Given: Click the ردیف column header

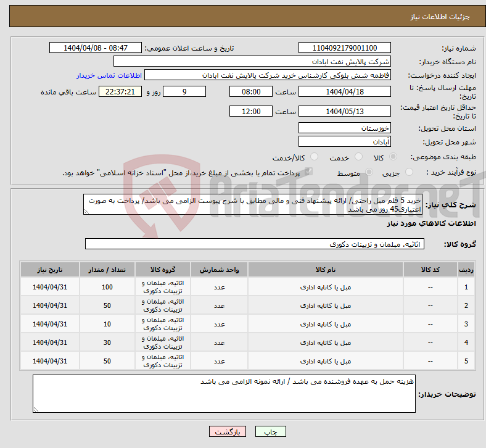Looking at the screenshot, I should [466, 270].
